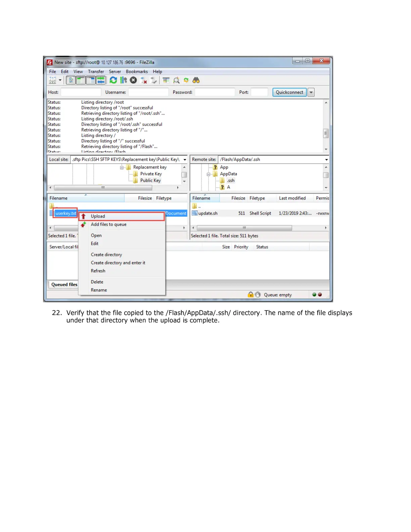Screen dimensions: 411x532
Task: Select the App remote folder
Action: pos(224,167)
